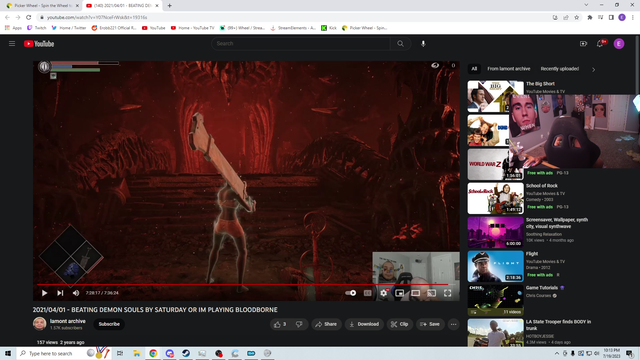
Task: Skip to the next video
Action: 60,293
